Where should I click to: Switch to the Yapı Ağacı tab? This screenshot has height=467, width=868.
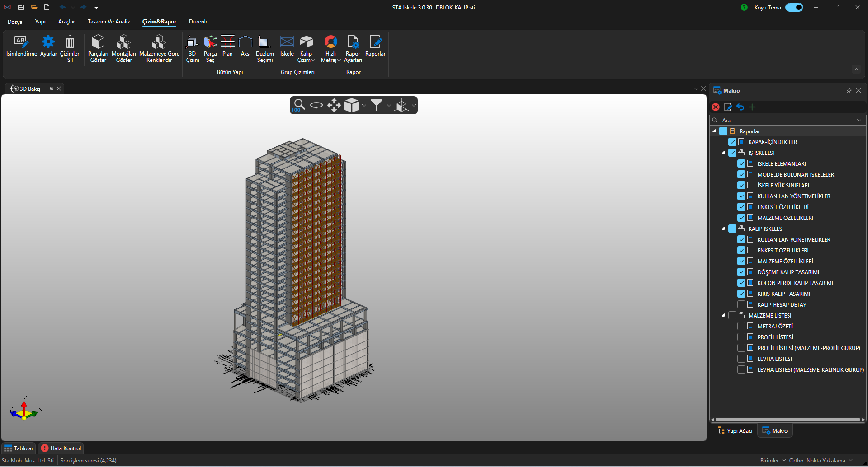click(735, 431)
